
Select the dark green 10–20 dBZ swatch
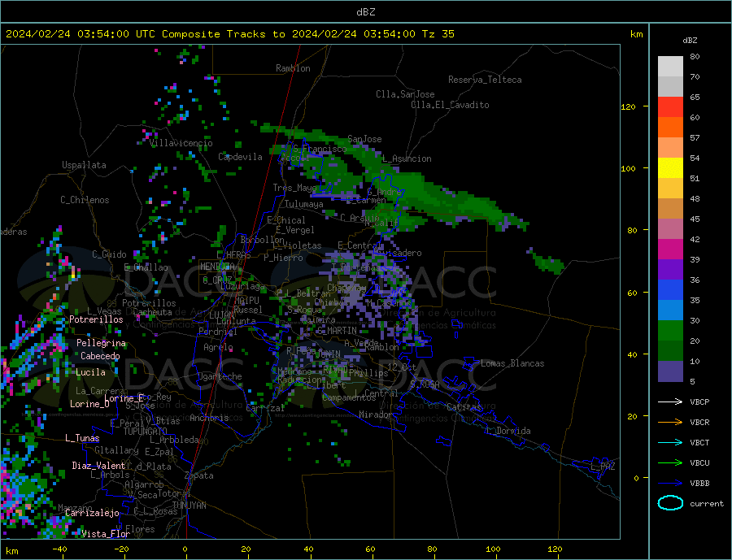pyautogui.click(x=670, y=350)
